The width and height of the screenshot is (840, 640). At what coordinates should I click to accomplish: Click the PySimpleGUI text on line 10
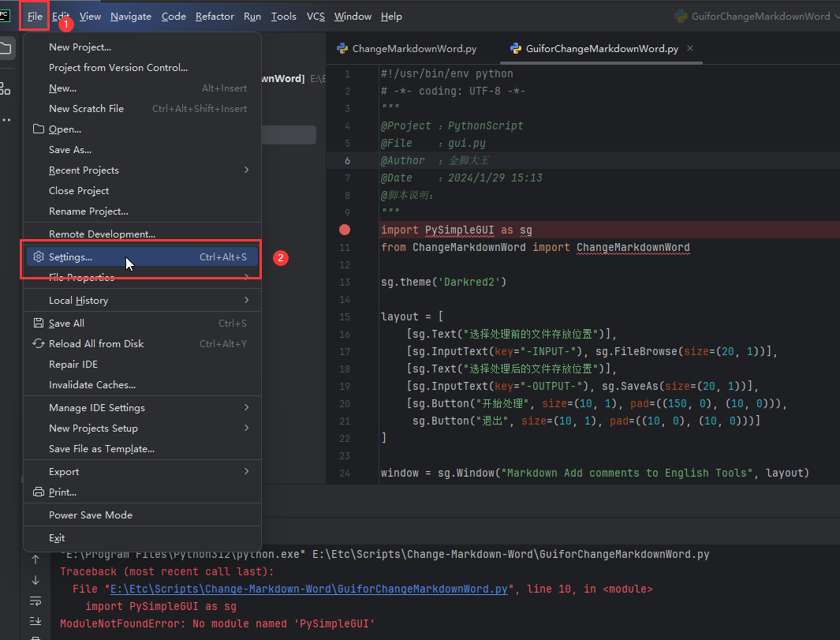pyautogui.click(x=460, y=230)
